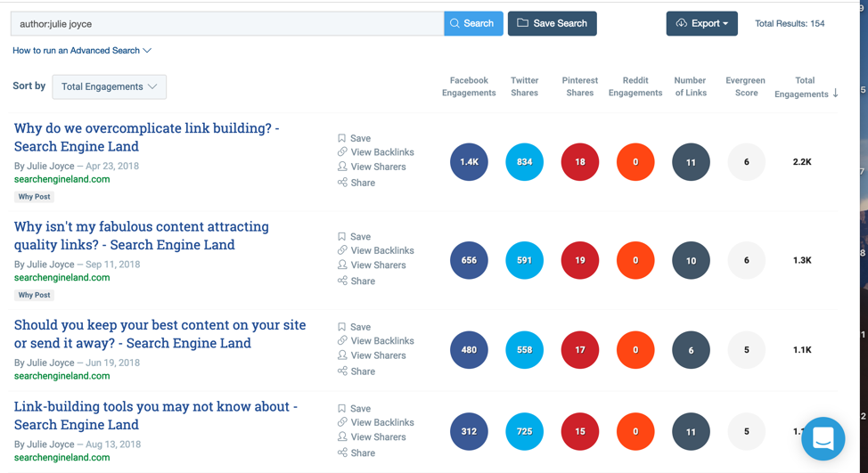868x473 pixels.
Task: Click View Sharers icon for best content article
Action: [x=342, y=355]
